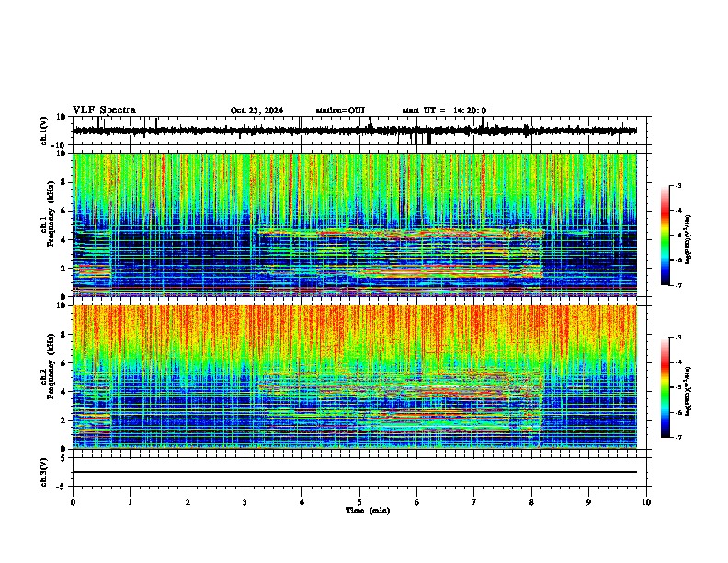Click the ch.2 spectrogram color scale bar
The width and height of the screenshot is (728, 563).
click(665, 387)
